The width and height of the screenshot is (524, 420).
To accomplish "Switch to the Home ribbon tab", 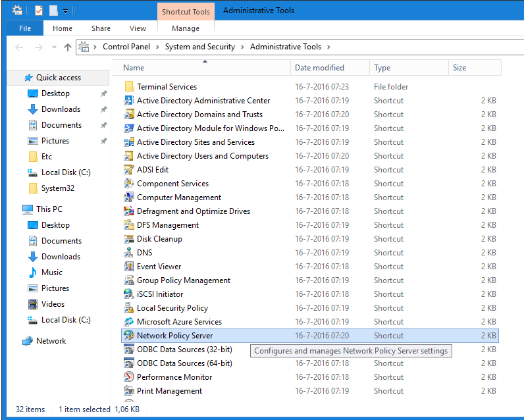I will [63, 28].
